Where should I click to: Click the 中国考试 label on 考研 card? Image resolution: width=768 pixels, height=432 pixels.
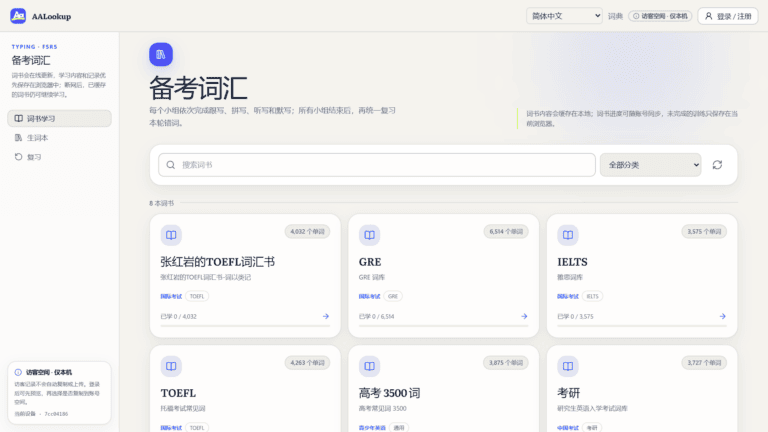point(568,428)
